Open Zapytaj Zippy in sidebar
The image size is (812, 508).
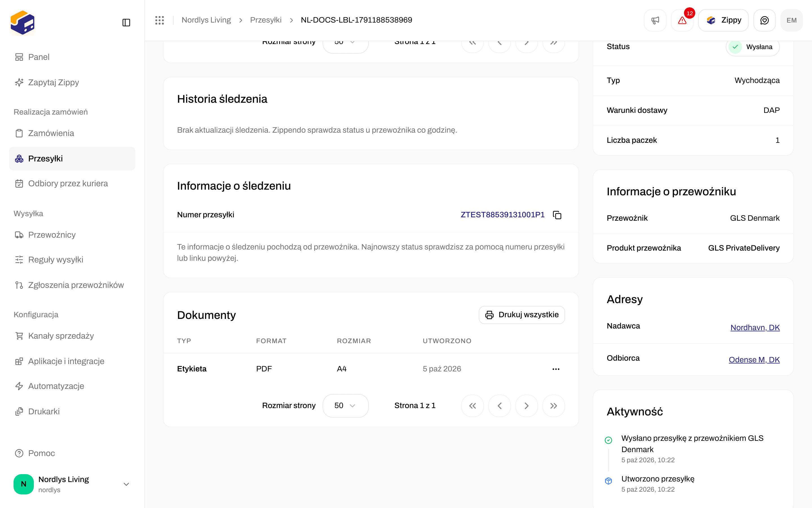pos(72,82)
